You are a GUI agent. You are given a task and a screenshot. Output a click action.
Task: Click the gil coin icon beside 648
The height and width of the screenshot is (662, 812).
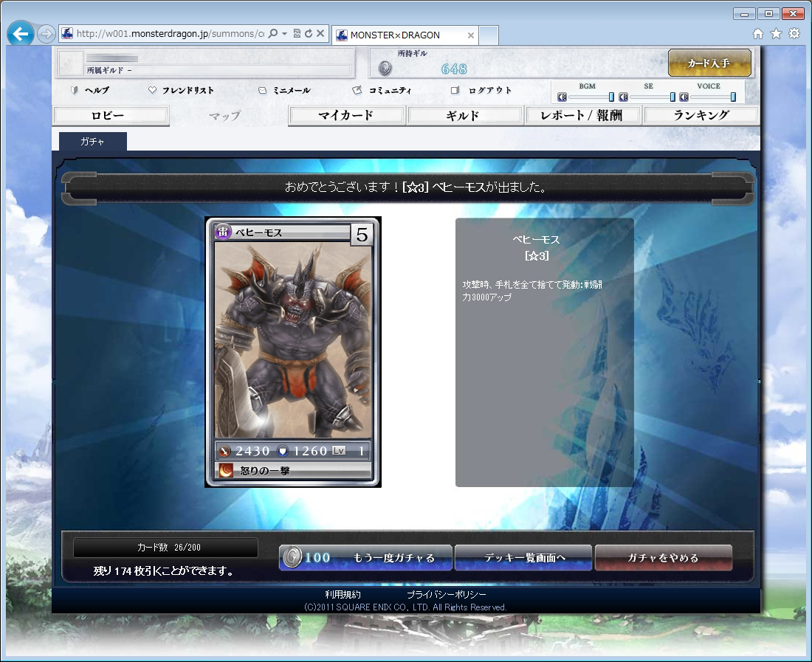click(x=385, y=68)
